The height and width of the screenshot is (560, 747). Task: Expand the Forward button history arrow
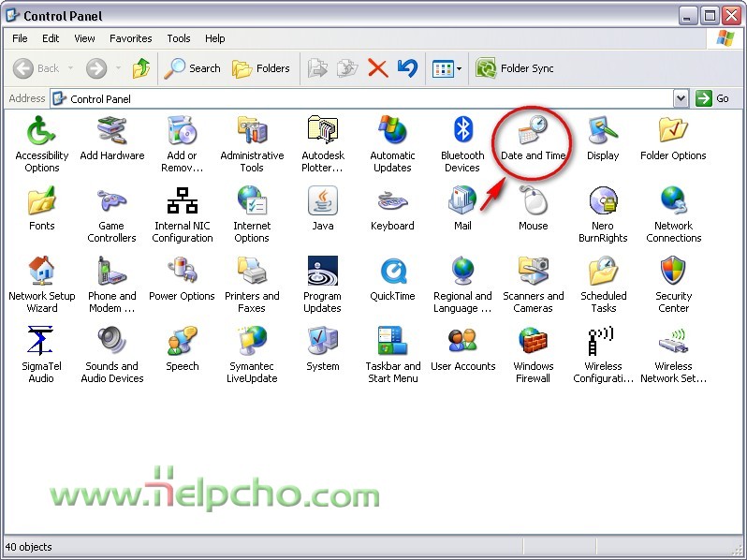tap(118, 68)
